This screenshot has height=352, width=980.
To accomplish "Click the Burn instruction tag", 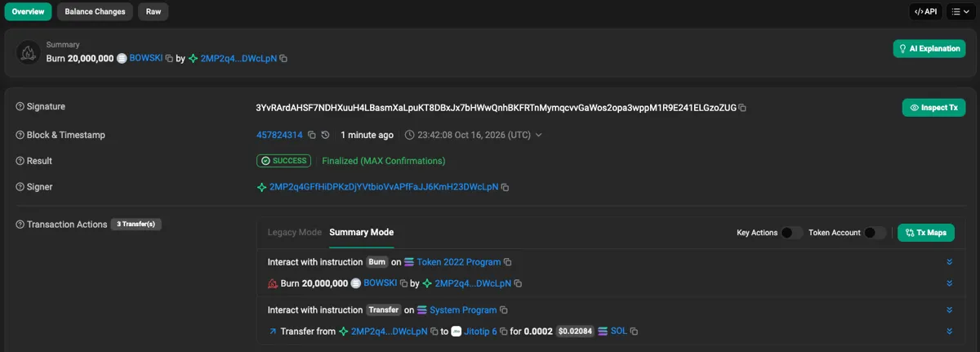I will click(376, 262).
